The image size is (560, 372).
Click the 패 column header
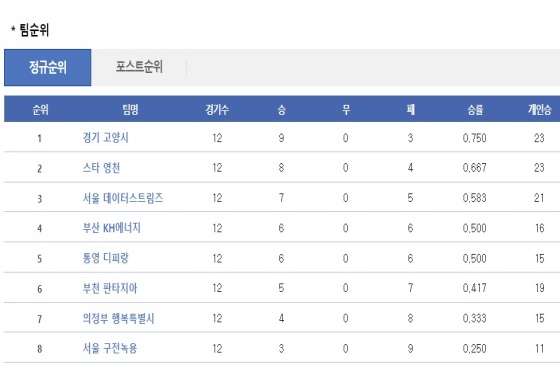(x=410, y=110)
